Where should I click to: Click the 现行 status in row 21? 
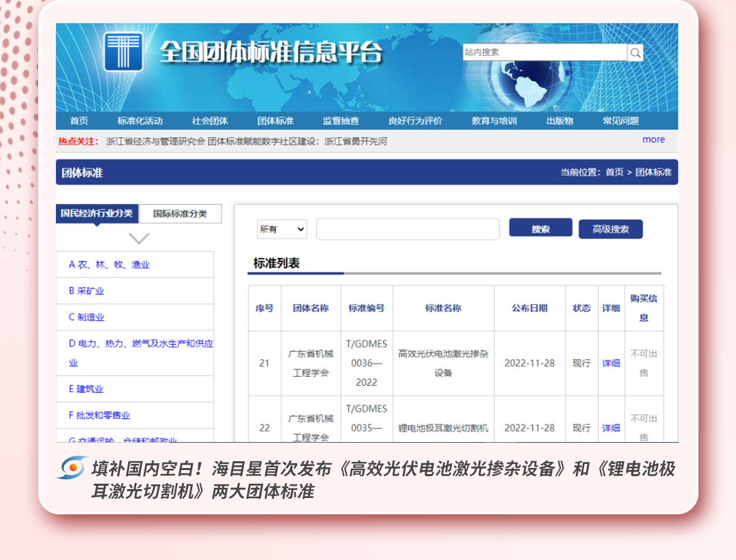pos(581,363)
